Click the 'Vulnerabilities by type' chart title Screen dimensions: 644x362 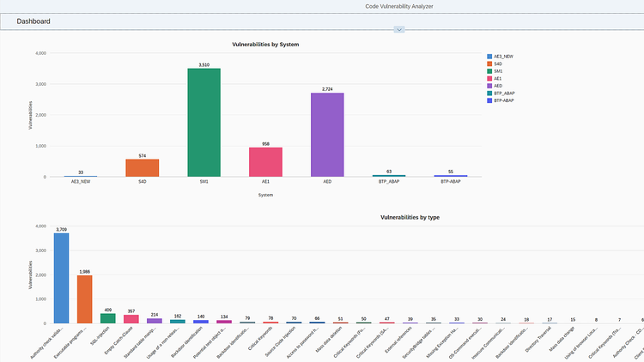pyautogui.click(x=410, y=218)
